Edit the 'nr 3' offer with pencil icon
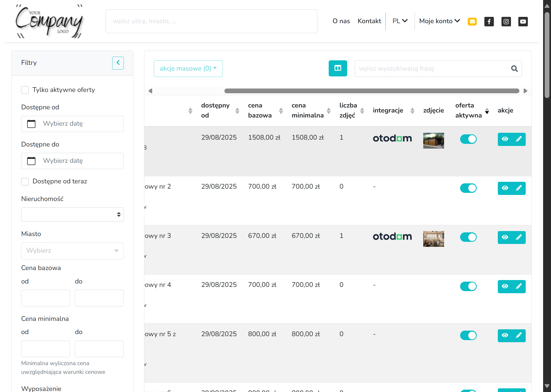Screen dimensions: 551x392 (x=519, y=237)
